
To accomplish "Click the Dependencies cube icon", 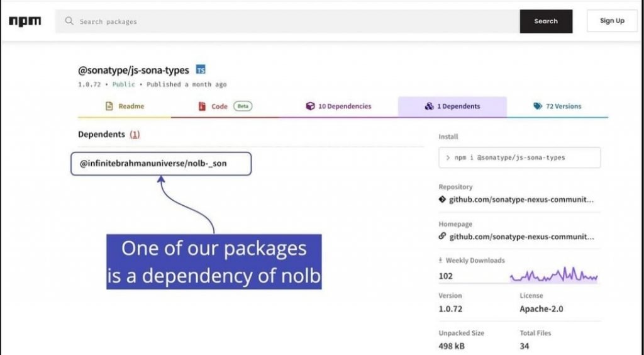I will tap(310, 106).
